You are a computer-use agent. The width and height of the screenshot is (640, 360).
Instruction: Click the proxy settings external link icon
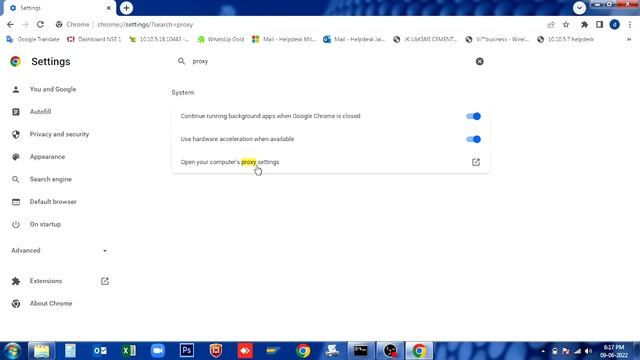pos(476,162)
